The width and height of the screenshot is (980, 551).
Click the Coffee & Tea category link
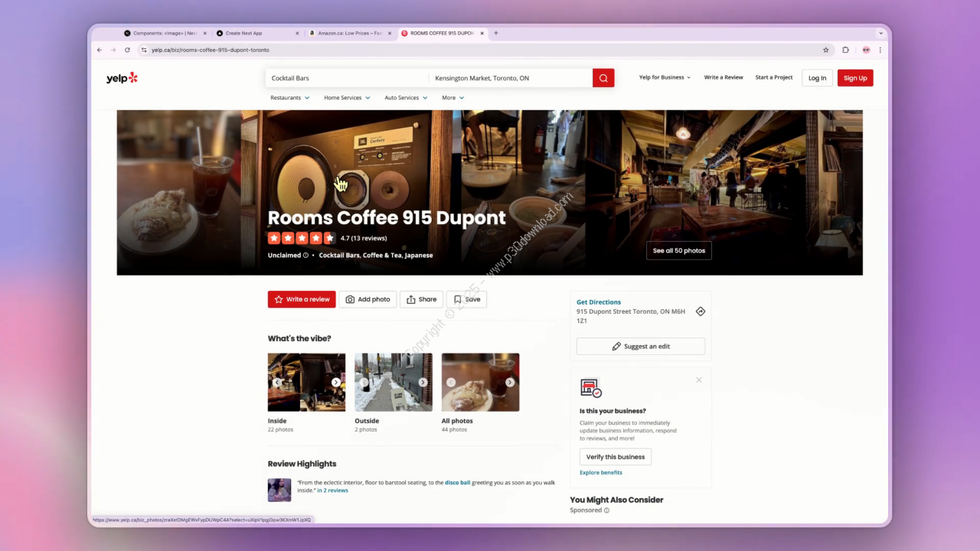[383, 256]
